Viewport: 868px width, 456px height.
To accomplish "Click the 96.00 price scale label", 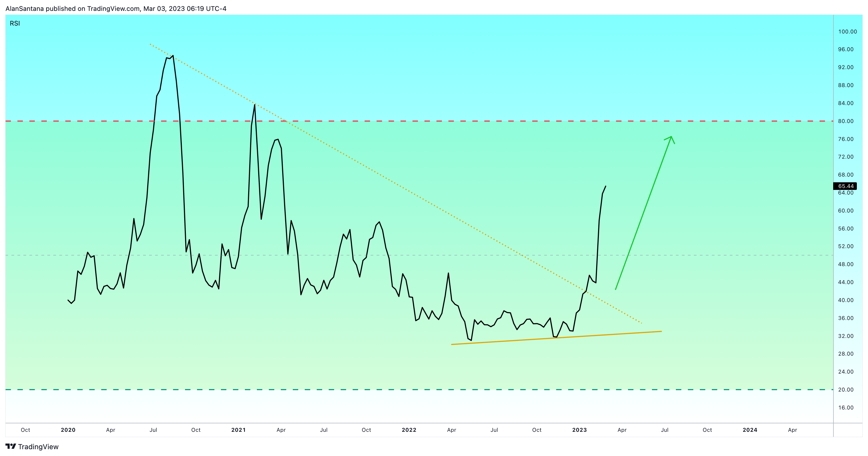I will point(846,49).
